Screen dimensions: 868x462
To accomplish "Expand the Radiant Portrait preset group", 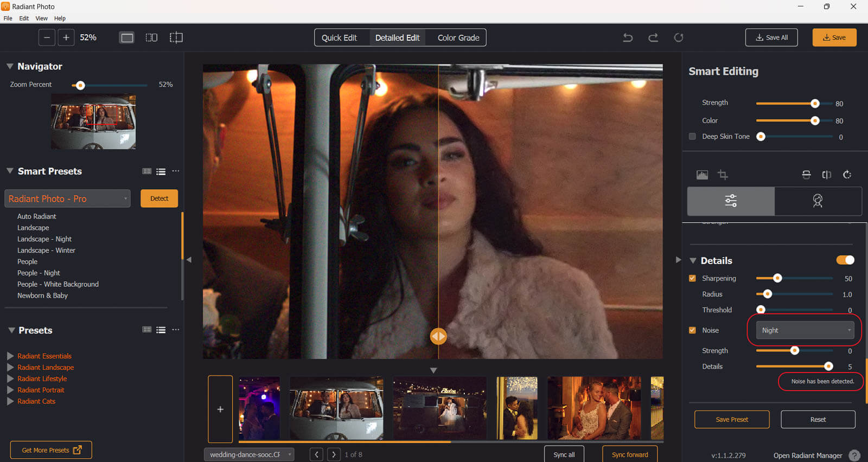I will click(10, 390).
